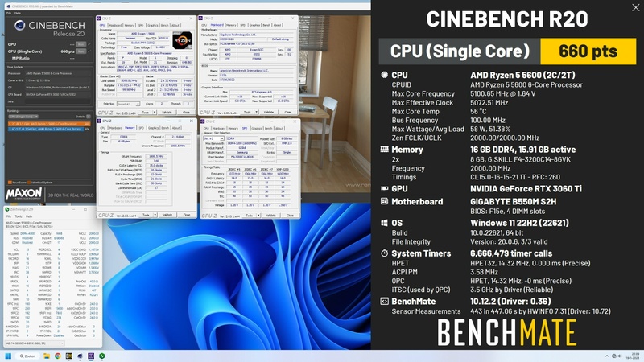
Task: Click the System Timers stopwatch icon in BenchMate
Action: click(384, 253)
